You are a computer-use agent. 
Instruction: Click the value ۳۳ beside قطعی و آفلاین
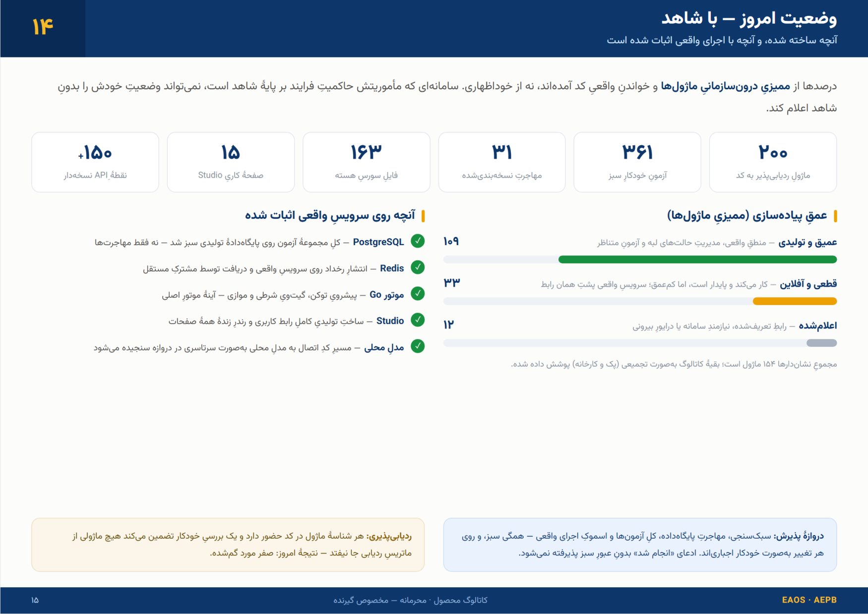tap(452, 282)
